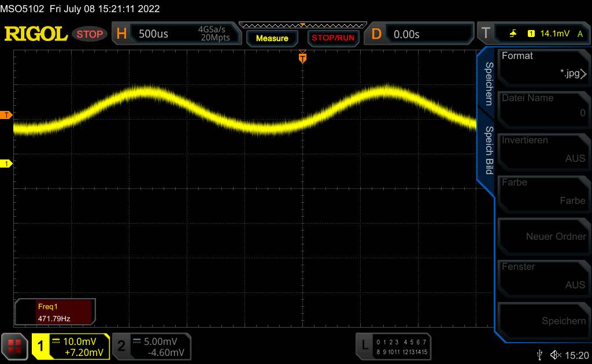The height and width of the screenshot is (364, 592).
Task: Click the rising edge trigger icon
Action: [513, 34]
